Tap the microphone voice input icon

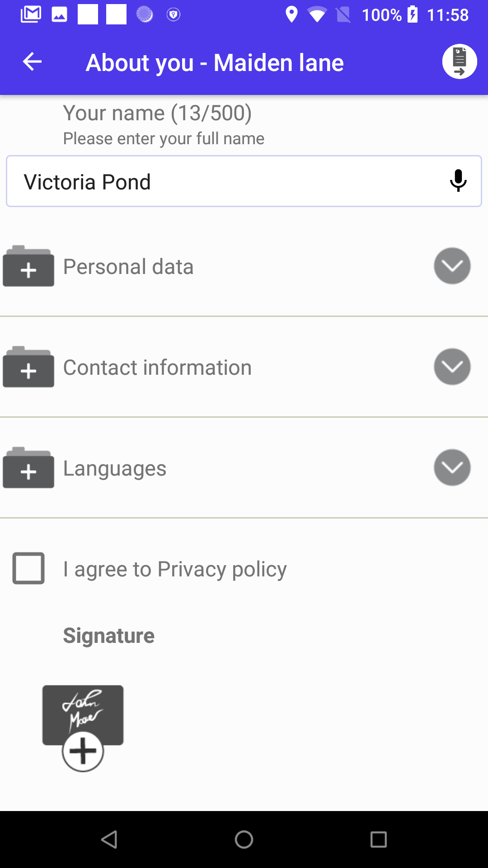click(458, 181)
